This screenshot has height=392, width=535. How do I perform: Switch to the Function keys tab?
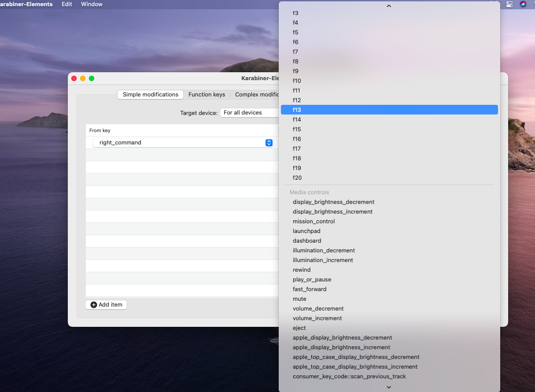click(x=207, y=94)
